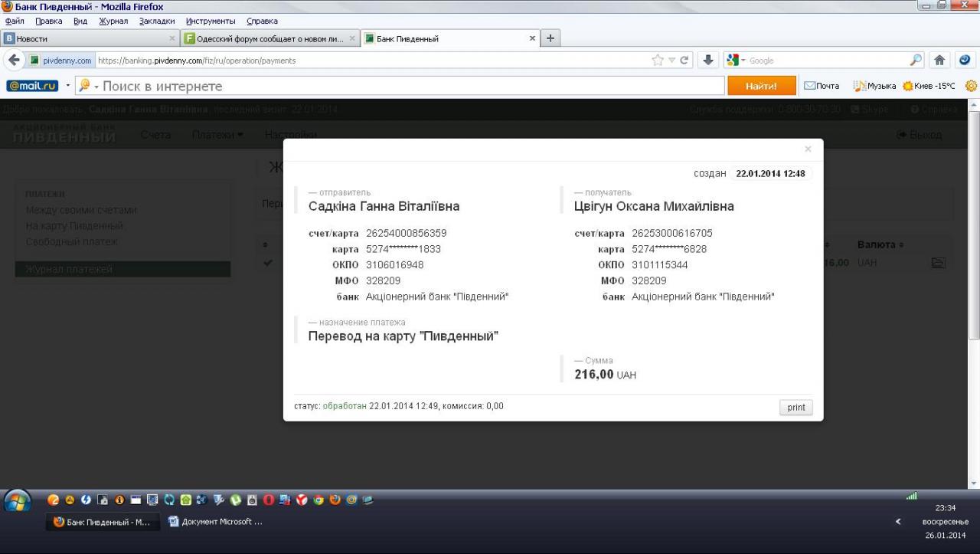Open the Файл menu

tap(15, 21)
